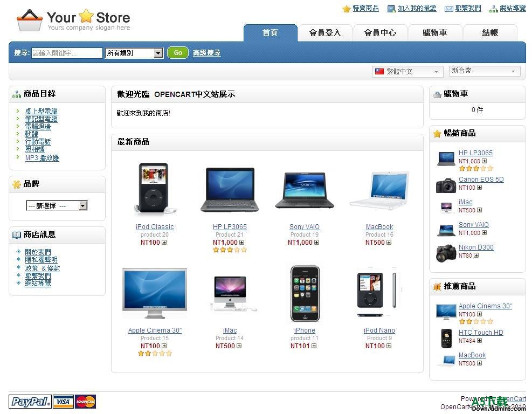Screen dimensions: 532x414
Task: Click the green Go search button
Action: [x=178, y=53]
